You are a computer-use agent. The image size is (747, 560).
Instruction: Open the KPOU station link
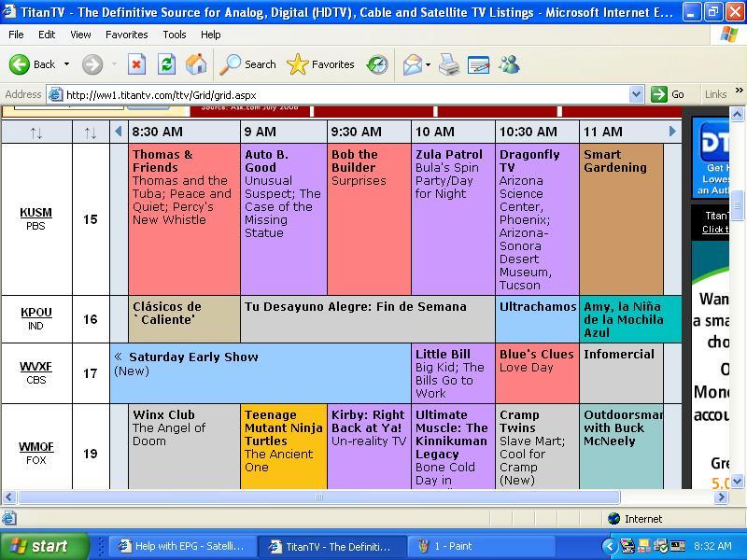pos(35,313)
